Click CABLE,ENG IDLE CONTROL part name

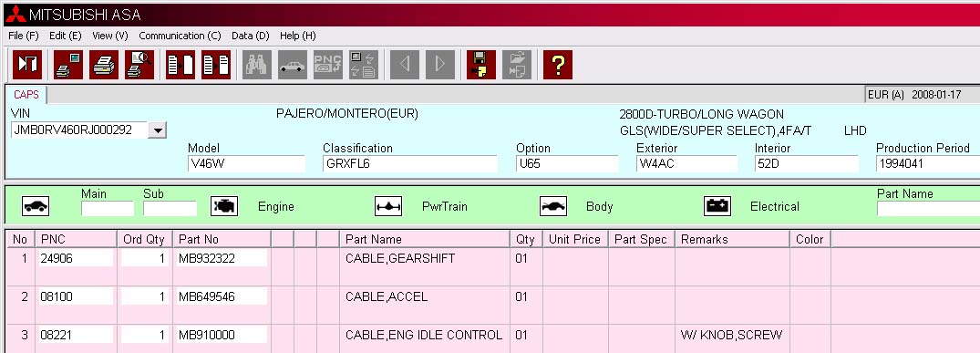point(424,336)
